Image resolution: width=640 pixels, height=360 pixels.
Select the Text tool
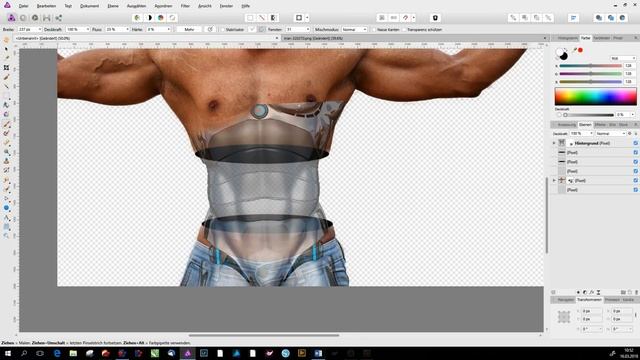(x=6, y=218)
